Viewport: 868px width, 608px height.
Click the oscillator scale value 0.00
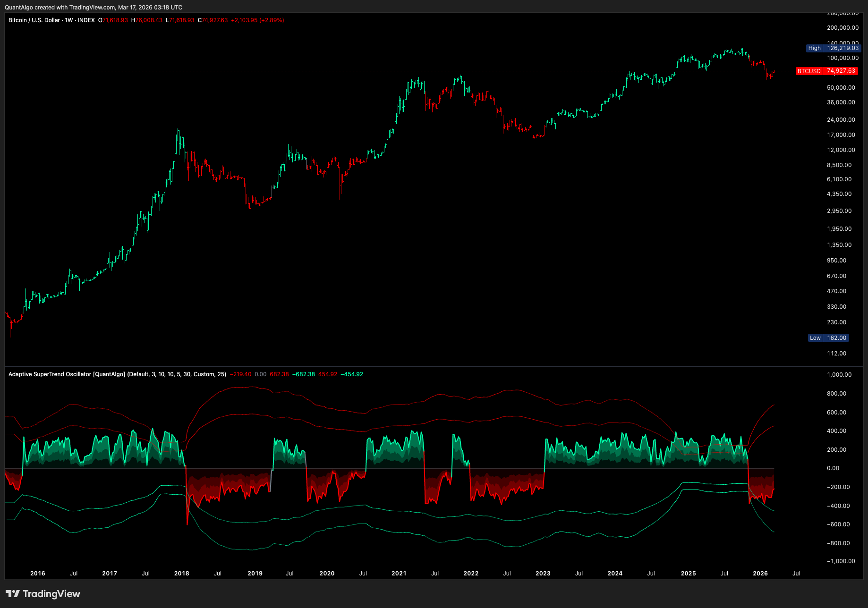click(x=833, y=468)
